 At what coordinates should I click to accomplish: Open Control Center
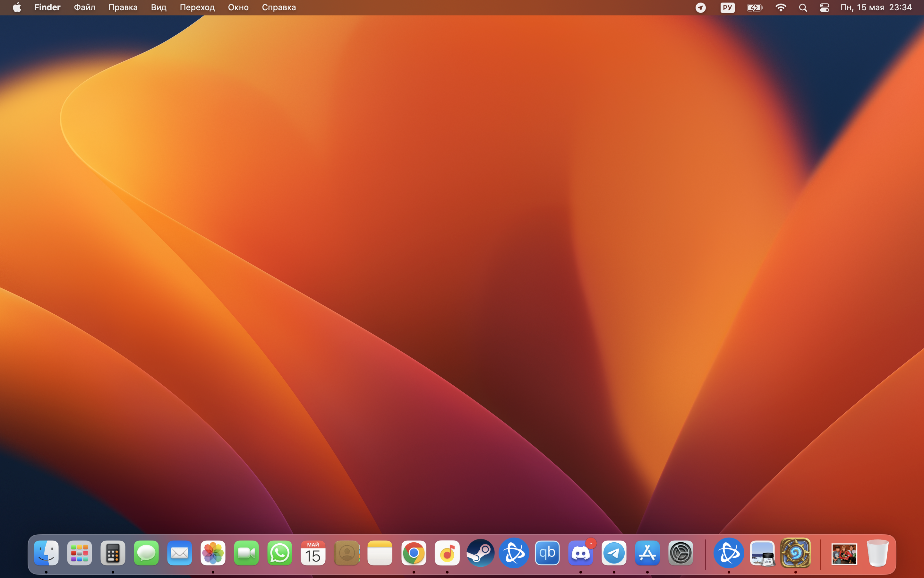[824, 8]
